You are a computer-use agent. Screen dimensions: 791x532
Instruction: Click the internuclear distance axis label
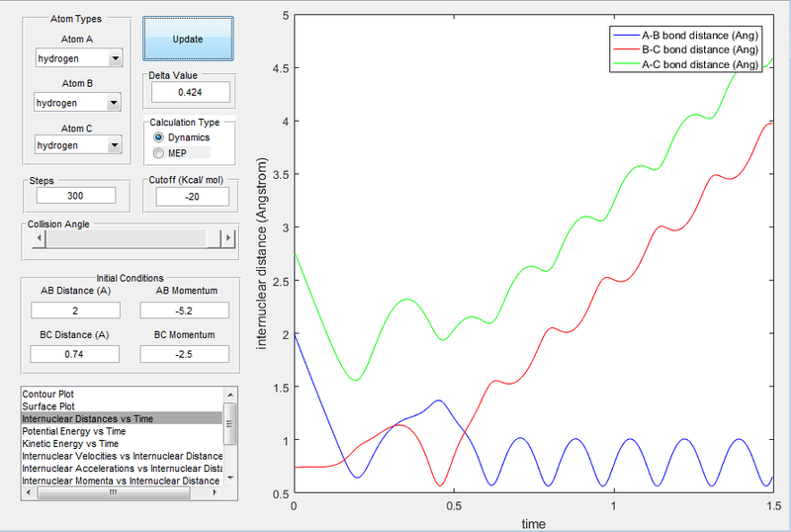[x=261, y=254]
